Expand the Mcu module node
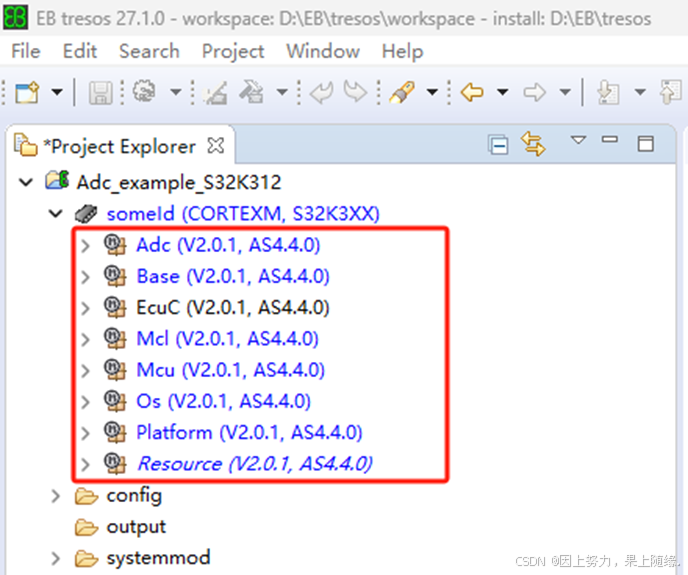Viewport: 688px width, 575px height. (x=86, y=370)
